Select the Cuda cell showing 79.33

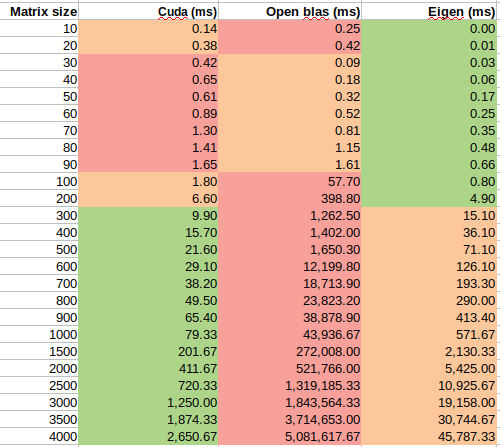coord(148,335)
